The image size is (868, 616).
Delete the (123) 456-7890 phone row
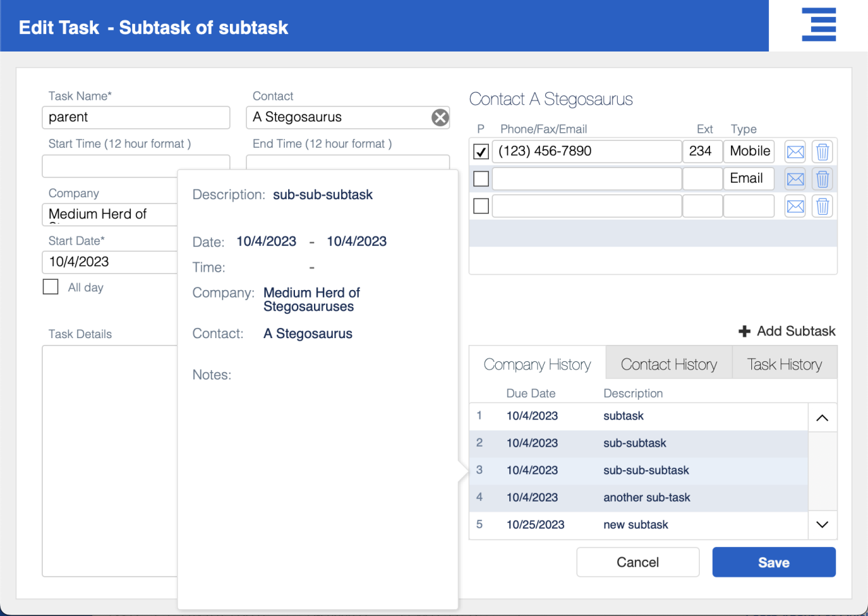[x=823, y=152]
